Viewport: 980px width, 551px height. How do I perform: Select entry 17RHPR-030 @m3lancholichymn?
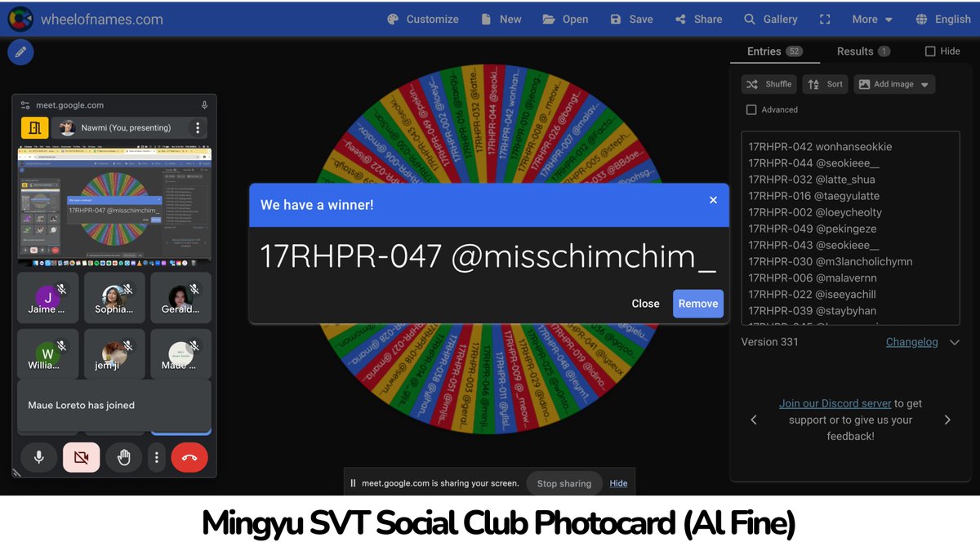click(831, 261)
